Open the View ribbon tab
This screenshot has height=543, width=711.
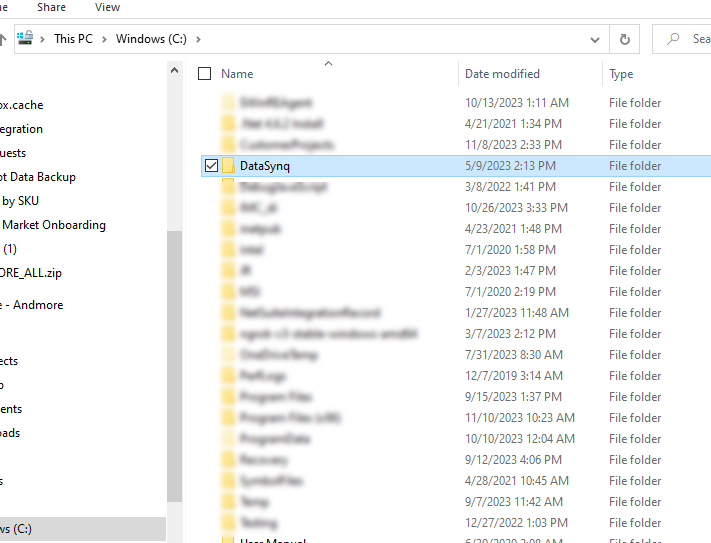pos(107,7)
